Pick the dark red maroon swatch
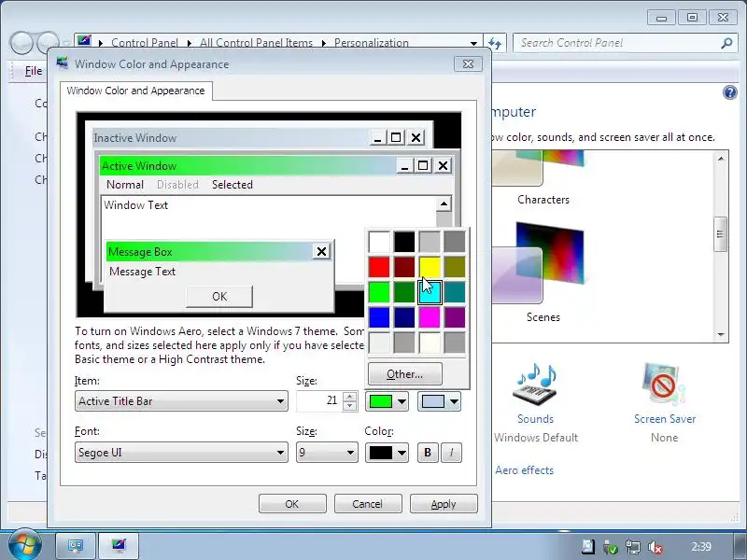Image resolution: width=747 pixels, height=560 pixels. point(404,267)
